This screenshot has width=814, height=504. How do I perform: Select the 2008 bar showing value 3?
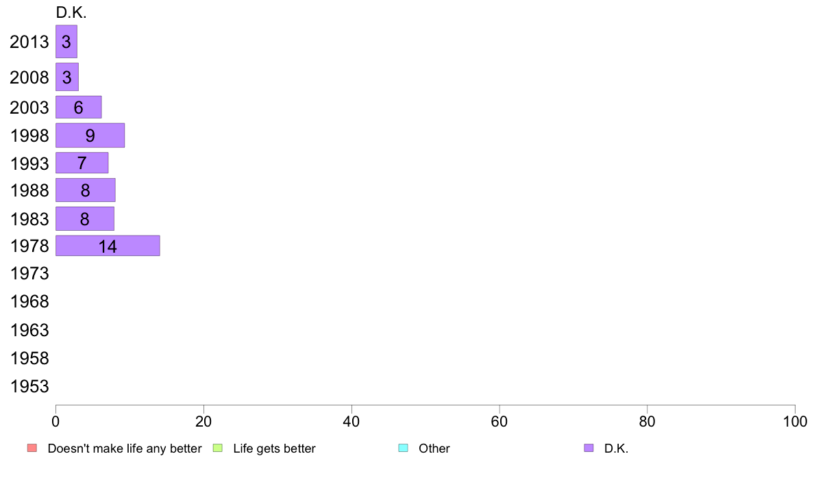pyautogui.click(x=67, y=77)
